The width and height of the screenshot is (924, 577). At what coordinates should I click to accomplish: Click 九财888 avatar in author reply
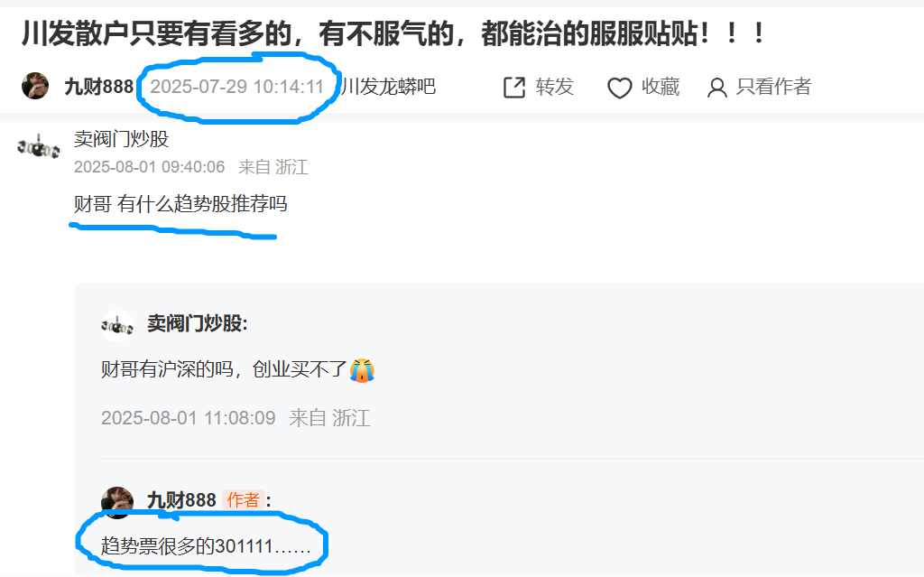point(117,502)
